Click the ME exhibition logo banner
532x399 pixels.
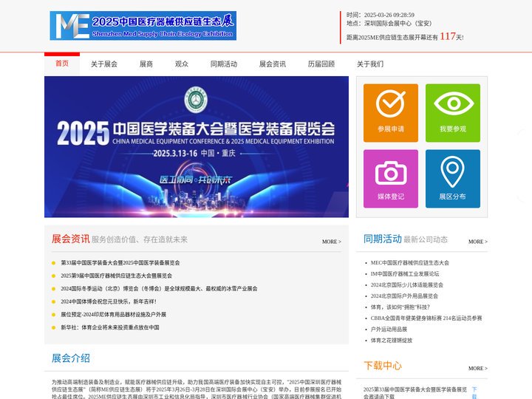point(143,25)
